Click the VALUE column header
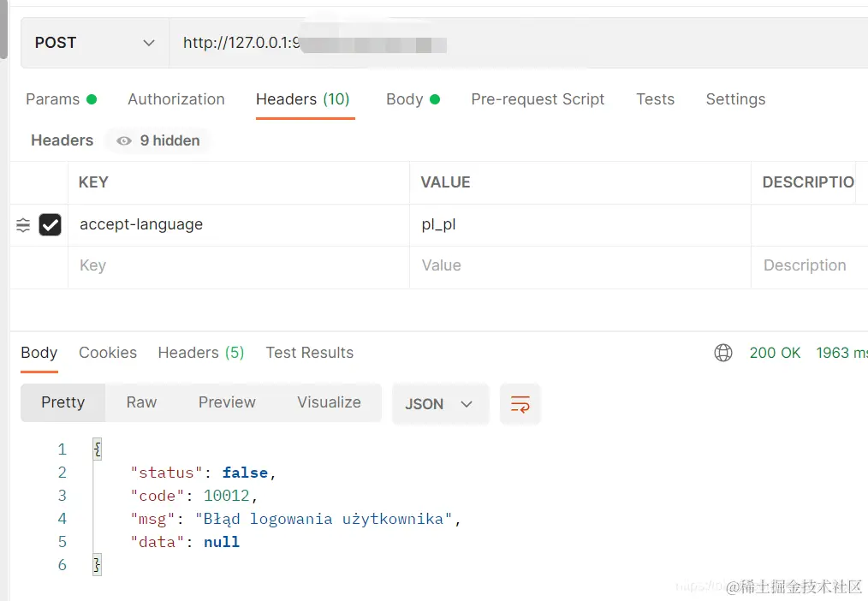This screenshot has height=601, width=868. pyautogui.click(x=445, y=182)
